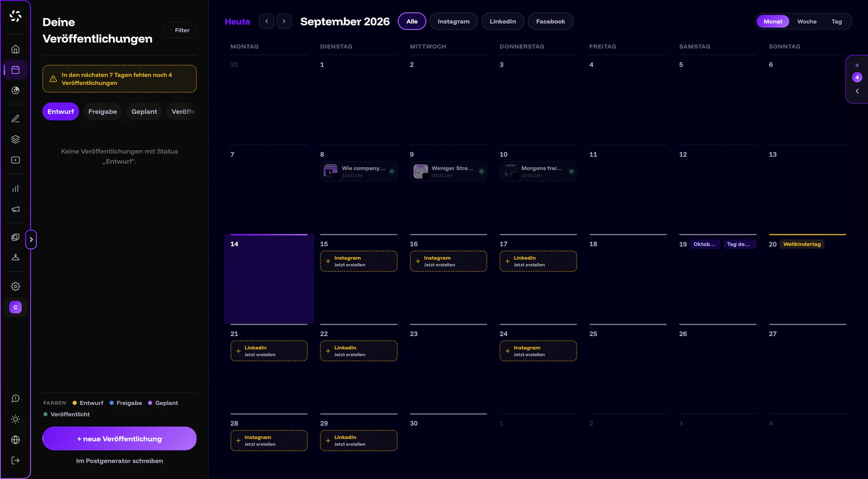The image size is (868, 479).
Task: Switch to Woche view
Action: [x=807, y=21]
